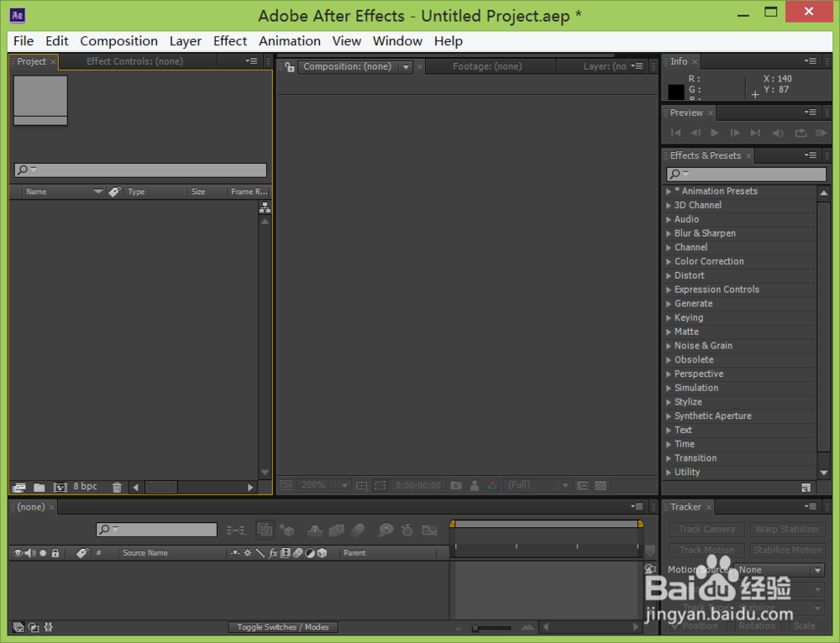The width and height of the screenshot is (840, 643).
Task: Toggle audio mute speaker in Preview panel
Action: tap(778, 133)
